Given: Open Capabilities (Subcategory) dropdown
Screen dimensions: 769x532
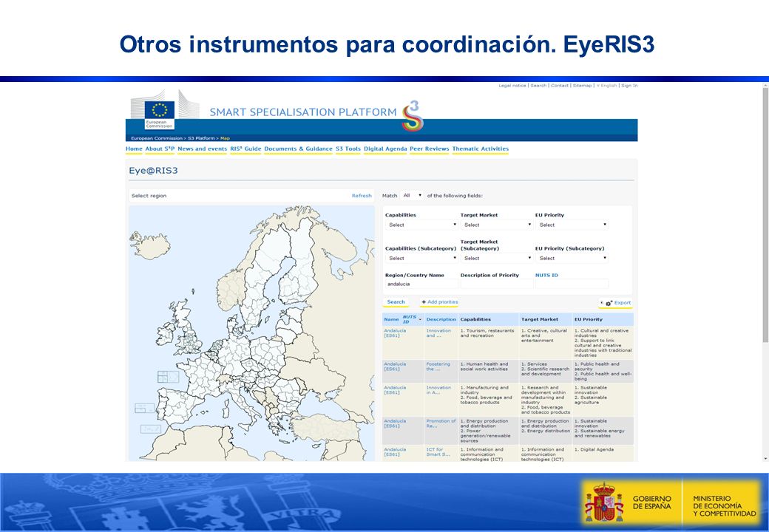Looking at the screenshot, I should coord(421,258).
